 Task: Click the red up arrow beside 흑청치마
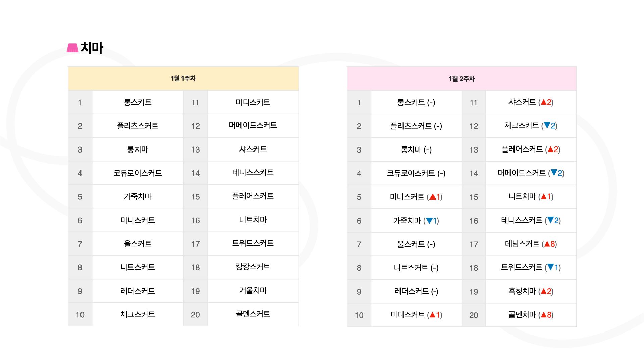point(544,291)
